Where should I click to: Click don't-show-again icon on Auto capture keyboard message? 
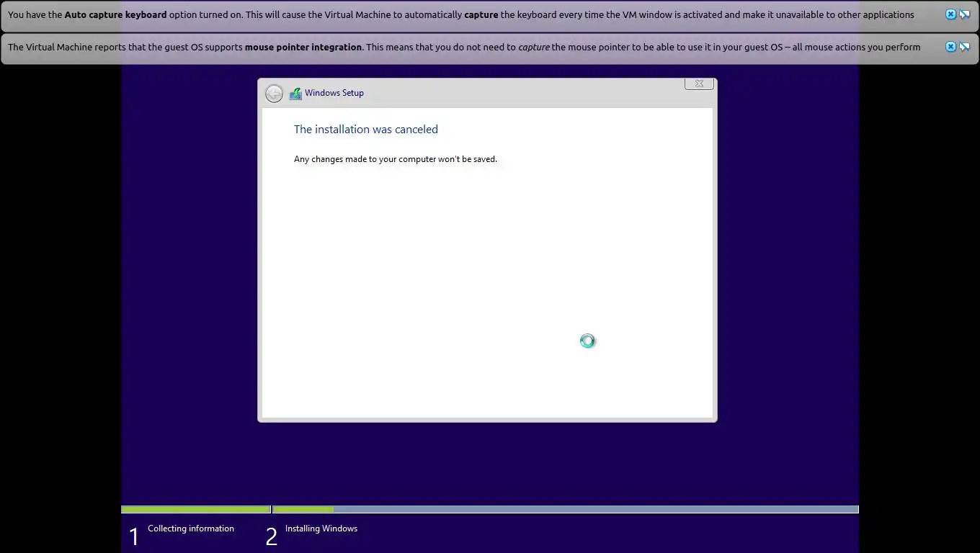[964, 14]
